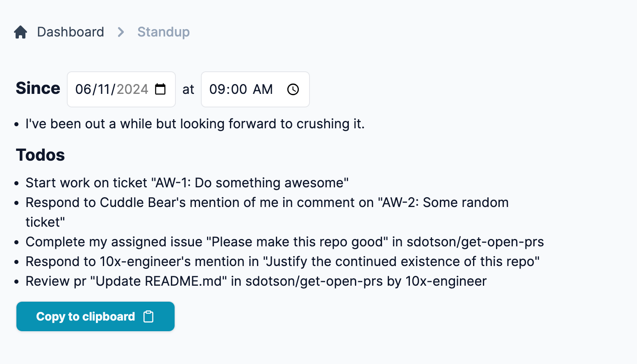Click the clipboard icon on copy button
Image resolution: width=637 pixels, height=364 pixels.
[148, 316]
